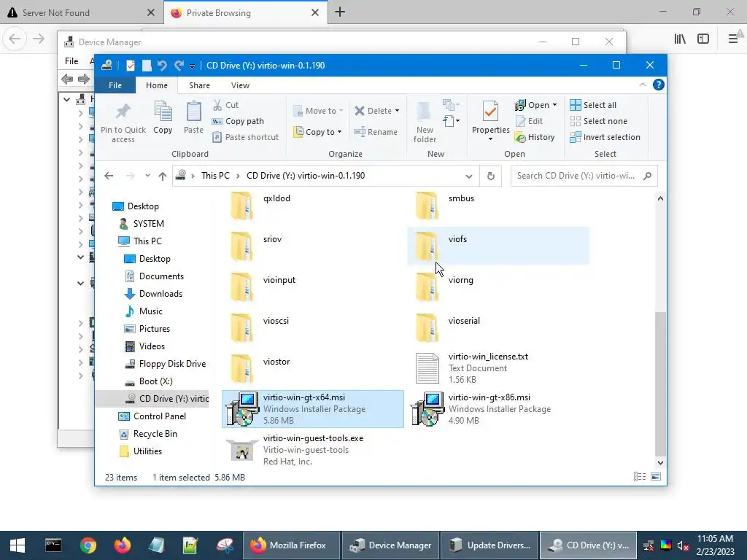
Task: Open the Move to dropdown
Action: coord(318,111)
